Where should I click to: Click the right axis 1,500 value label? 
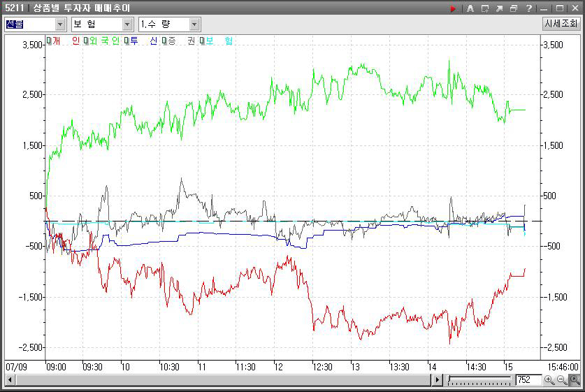point(553,145)
